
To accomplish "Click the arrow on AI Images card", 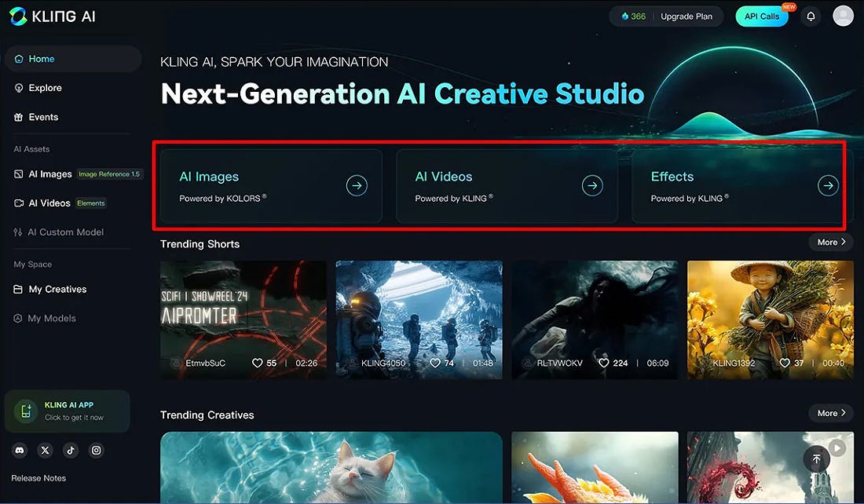I will click(x=357, y=185).
